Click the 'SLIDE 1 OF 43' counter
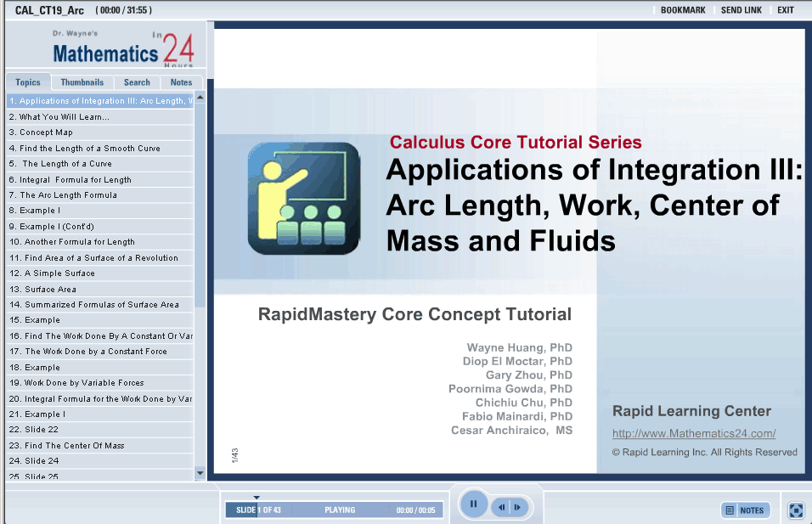Viewport: 812px width, 524px height. pyautogui.click(x=258, y=510)
